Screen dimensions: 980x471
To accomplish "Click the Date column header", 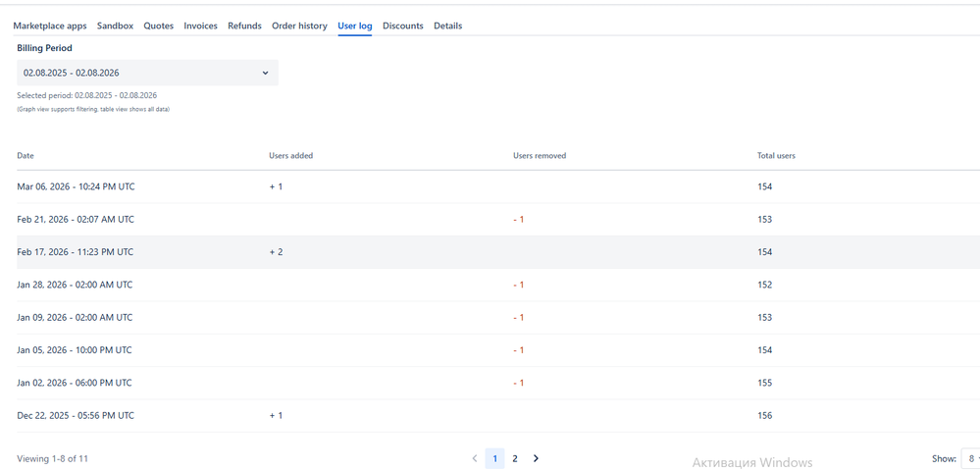I will [x=26, y=156].
